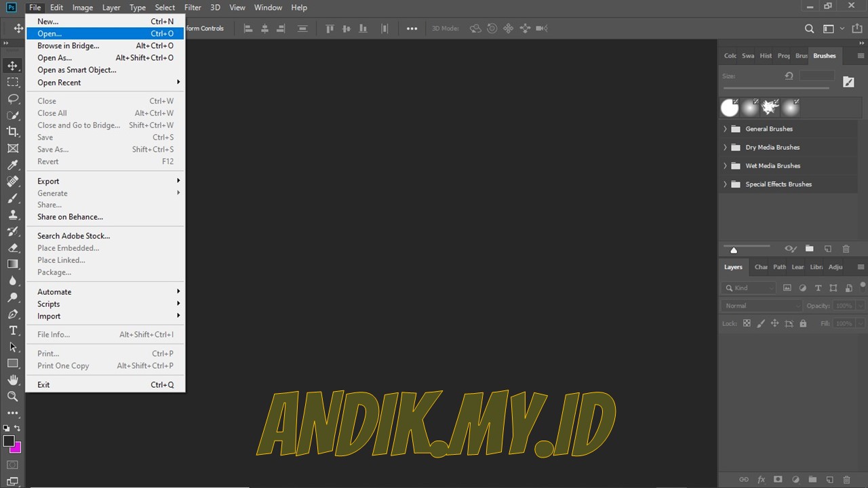Image resolution: width=868 pixels, height=488 pixels.
Task: Switch to the Paths tab
Action: [780, 267]
